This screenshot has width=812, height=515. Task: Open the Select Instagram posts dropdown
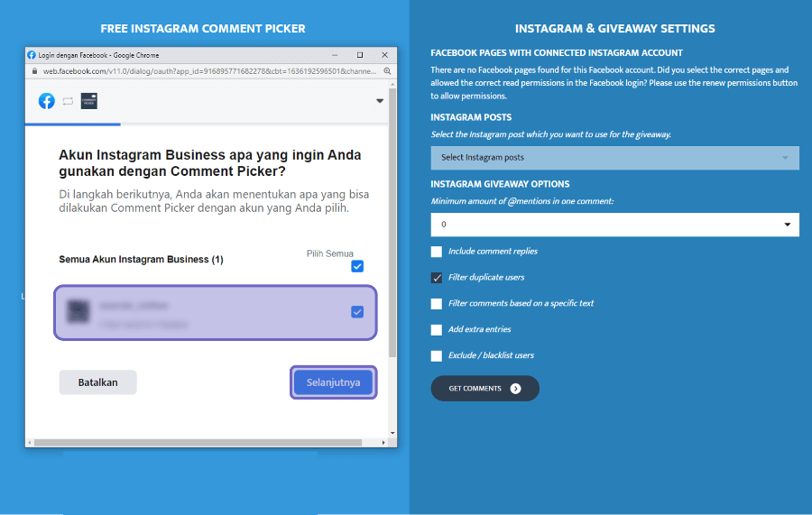pos(614,157)
